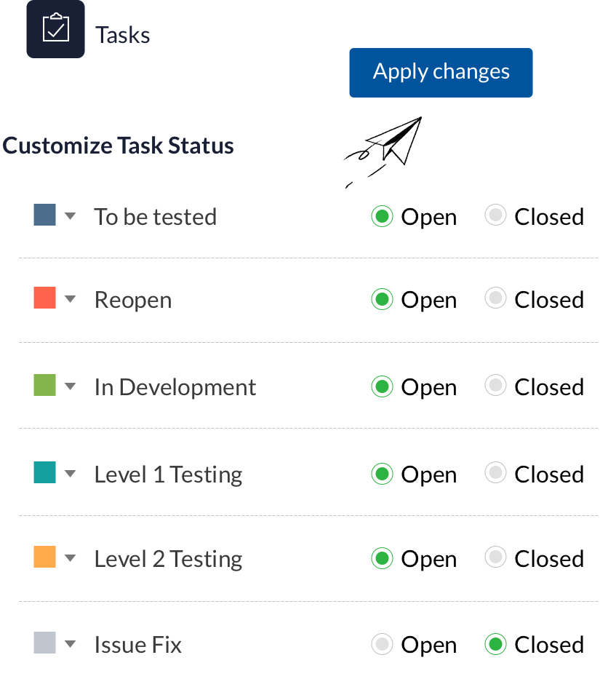Click the gray Issue Fix color swatch
Viewport: 616px width, 687px height.
45,643
